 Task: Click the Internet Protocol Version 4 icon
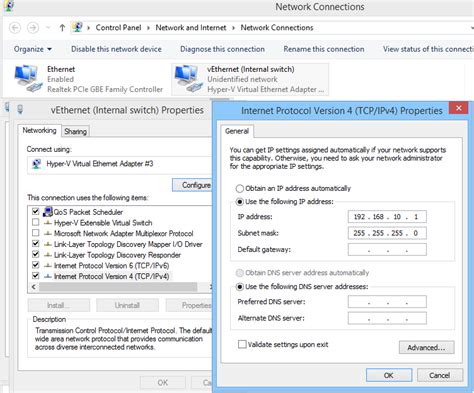click(x=48, y=276)
